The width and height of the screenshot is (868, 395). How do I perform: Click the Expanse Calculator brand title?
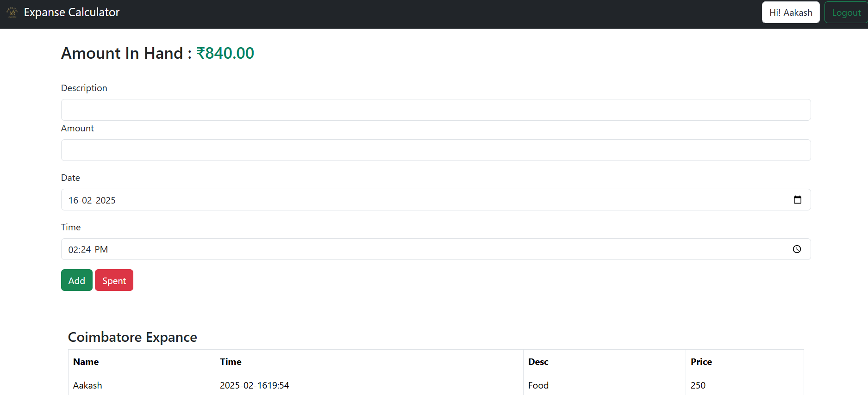(72, 12)
